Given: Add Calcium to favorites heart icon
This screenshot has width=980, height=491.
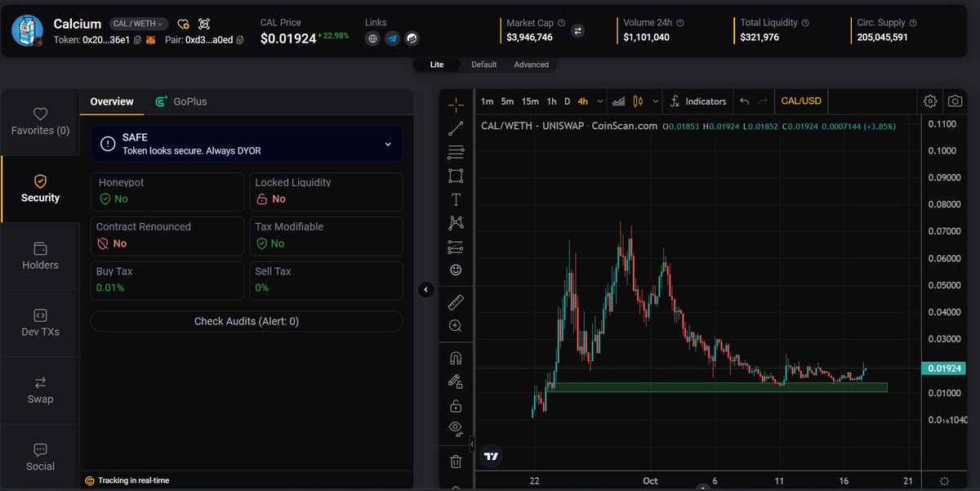Looking at the screenshot, I should pos(184,24).
